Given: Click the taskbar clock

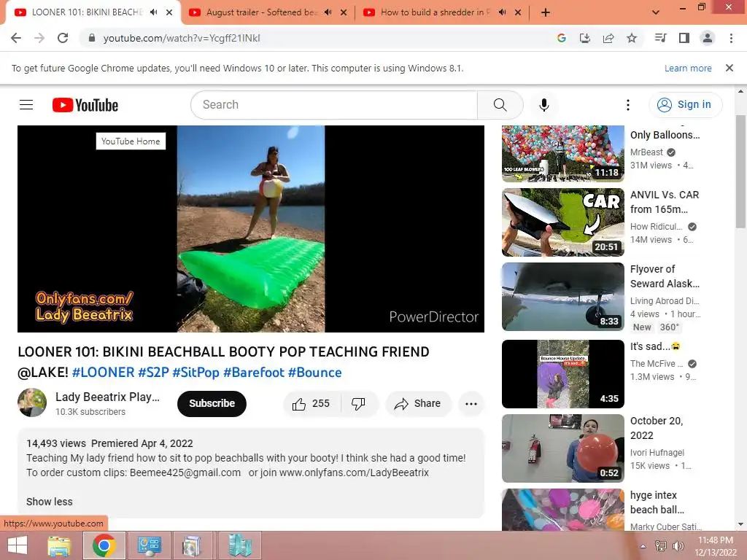Looking at the screenshot, I should tap(716, 546).
